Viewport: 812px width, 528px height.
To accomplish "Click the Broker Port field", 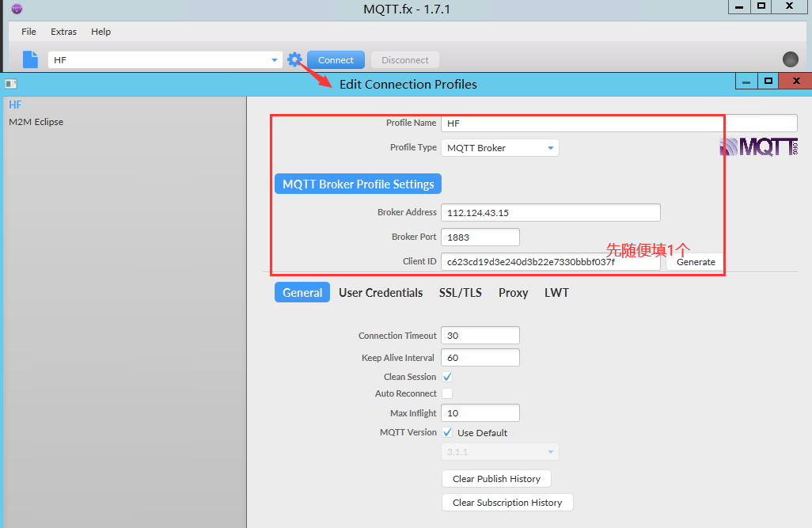I will (480, 237).
